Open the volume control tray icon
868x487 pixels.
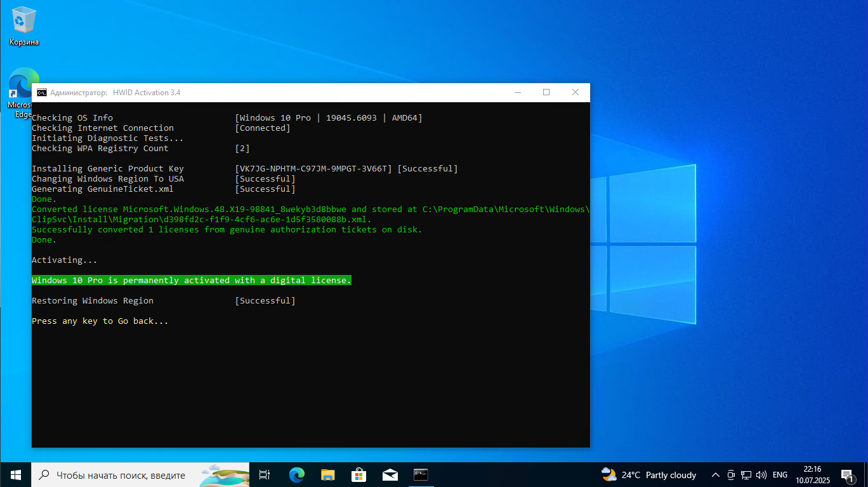[761, 475]
